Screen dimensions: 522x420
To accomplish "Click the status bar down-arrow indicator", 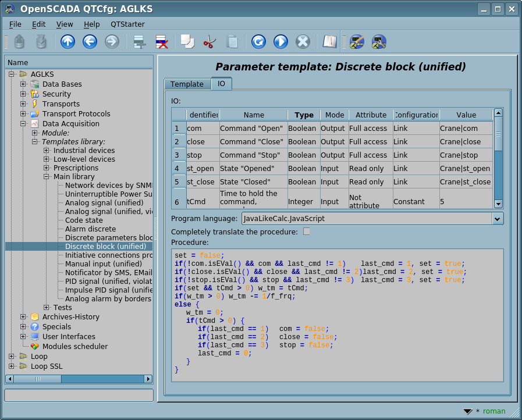I will click(468, 411).
